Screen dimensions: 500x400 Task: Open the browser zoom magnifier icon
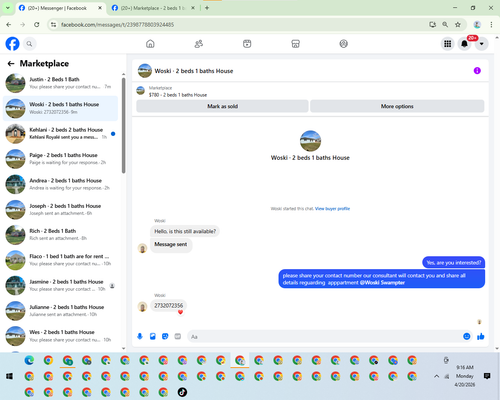pyautogui.click(x=445, y=25)
